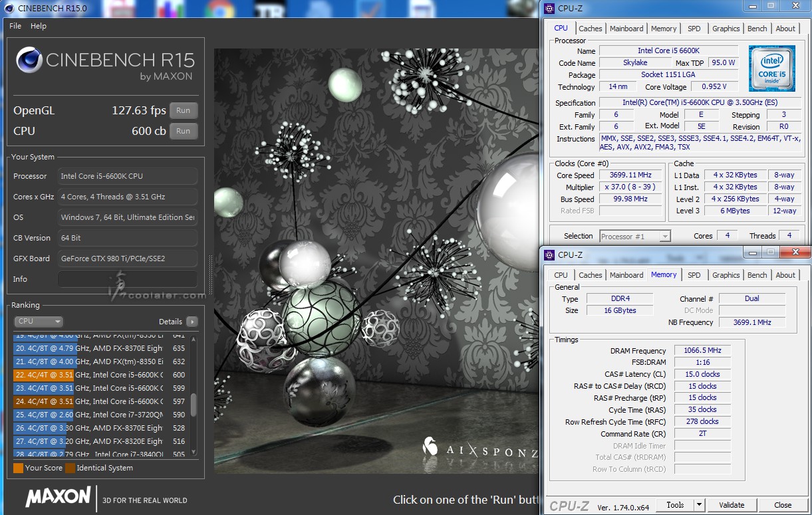Click the Ranking list scrollbar
The height and width of the screenshot is (515, 812).
[194, 404]
